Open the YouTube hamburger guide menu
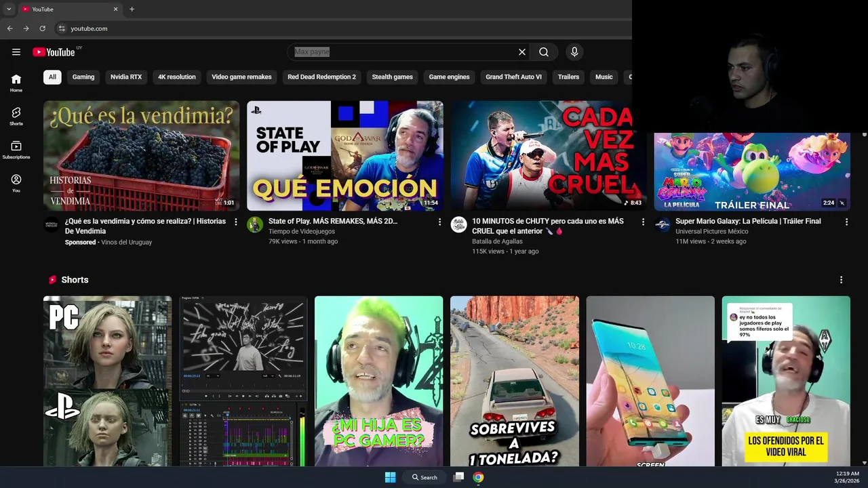The image size is (868, 488). click(x=16, y=52)
